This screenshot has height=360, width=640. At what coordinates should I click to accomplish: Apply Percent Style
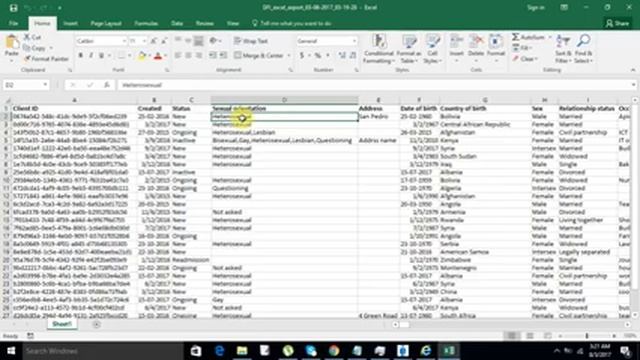(x=317, y=56)
